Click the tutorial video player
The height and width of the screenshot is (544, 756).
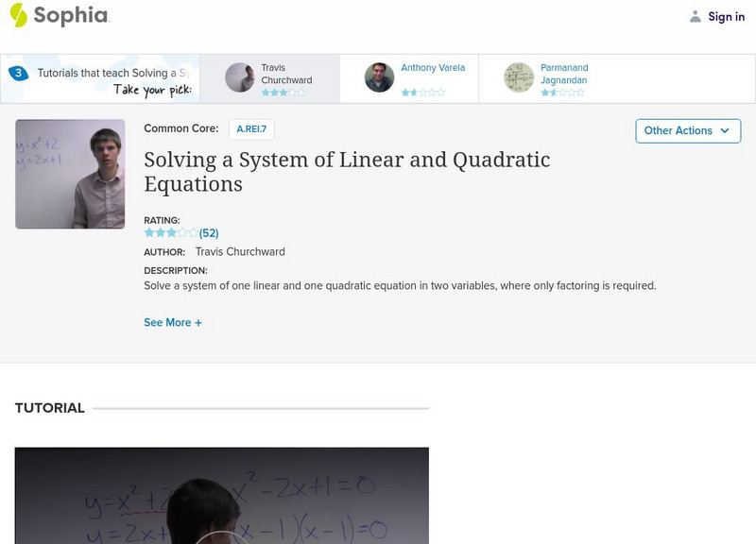[221, 495]
